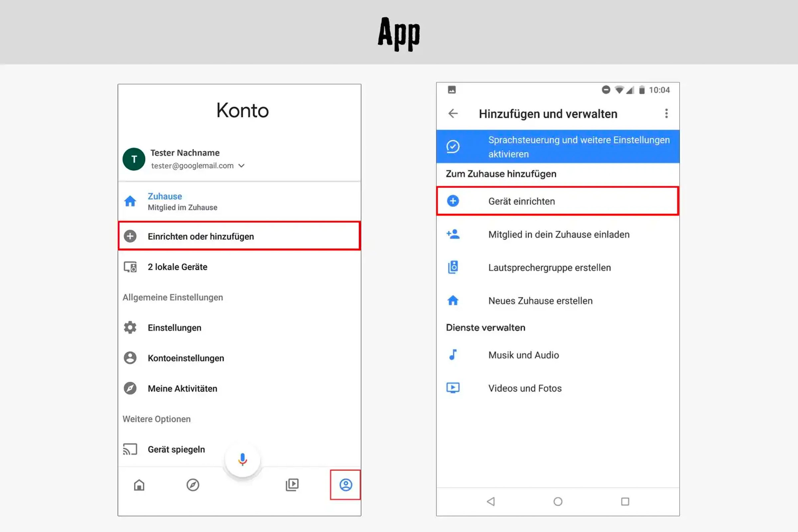798x532 pixels.
Task: Choose Gerät einrichten
Action: [x=558, y=201]
